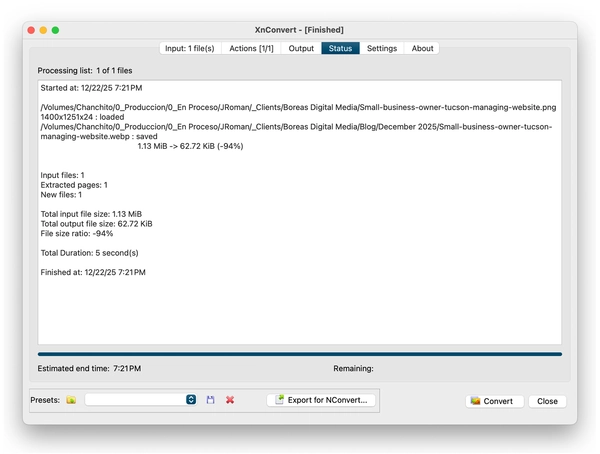Click the Export for NConvert script icon
The width and height of the screenshot is (600, 454).
click(x=280, y=400)
